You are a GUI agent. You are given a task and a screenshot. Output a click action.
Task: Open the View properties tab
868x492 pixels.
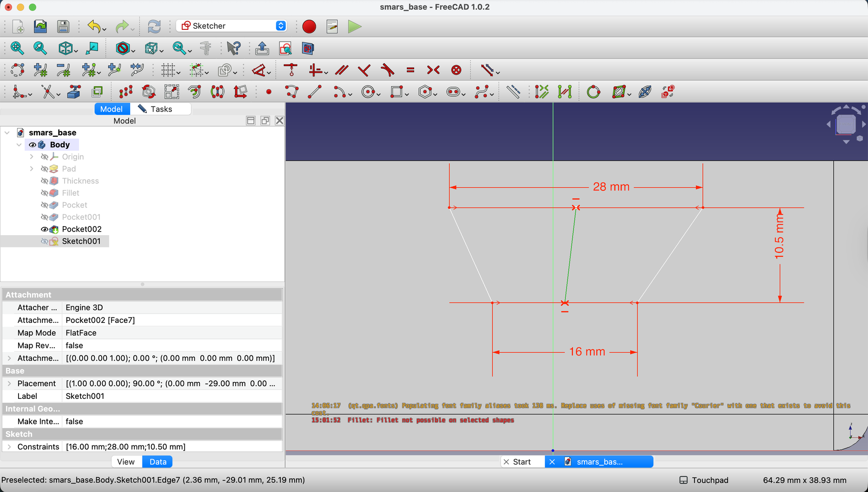(x=126, y=462)
